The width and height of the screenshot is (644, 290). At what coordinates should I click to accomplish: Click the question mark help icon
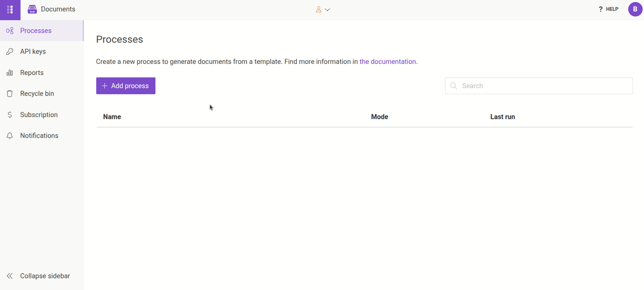pyautogui.click(x=600, y=9)
